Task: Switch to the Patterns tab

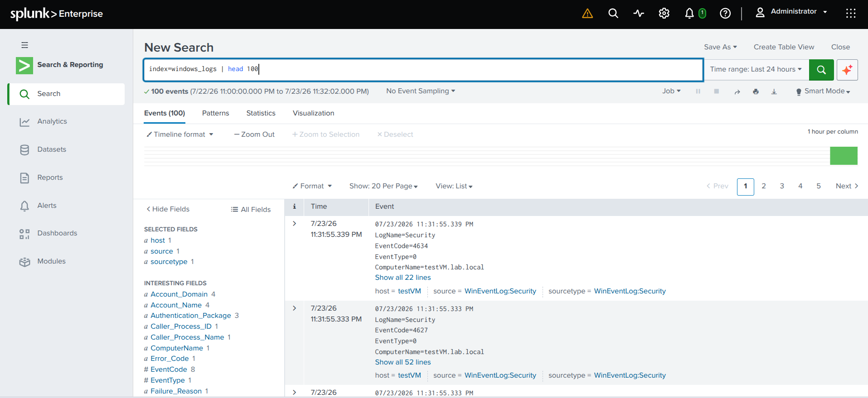Action: tap(216, 113)
